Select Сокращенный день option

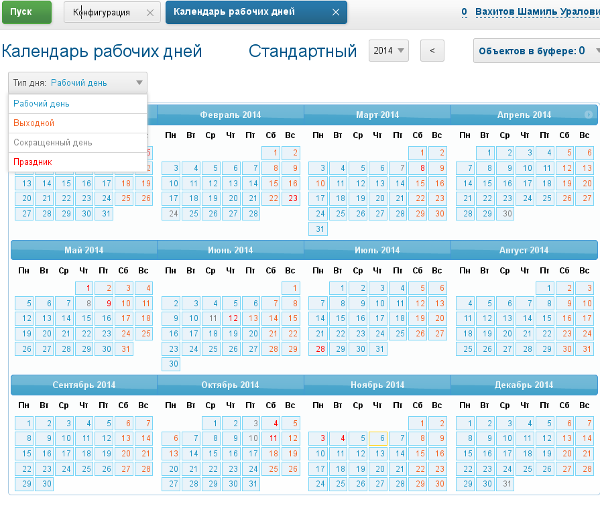click(54, 142)
